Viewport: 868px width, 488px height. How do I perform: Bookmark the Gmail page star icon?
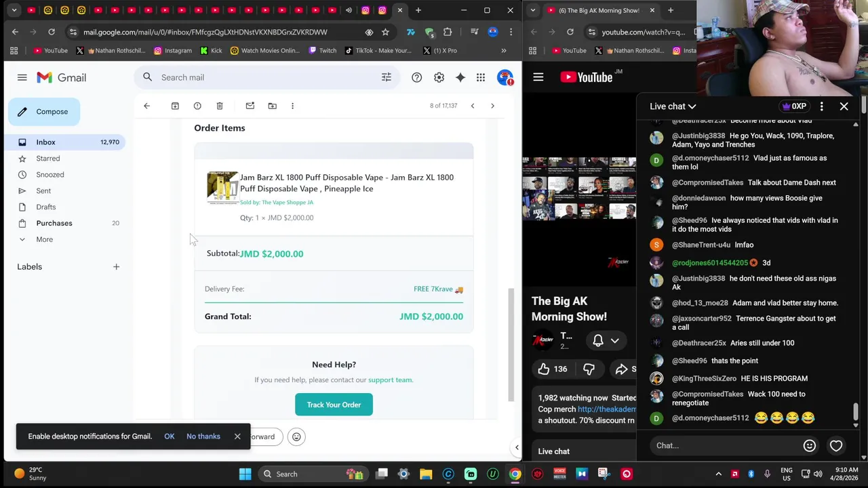[385, 32]
